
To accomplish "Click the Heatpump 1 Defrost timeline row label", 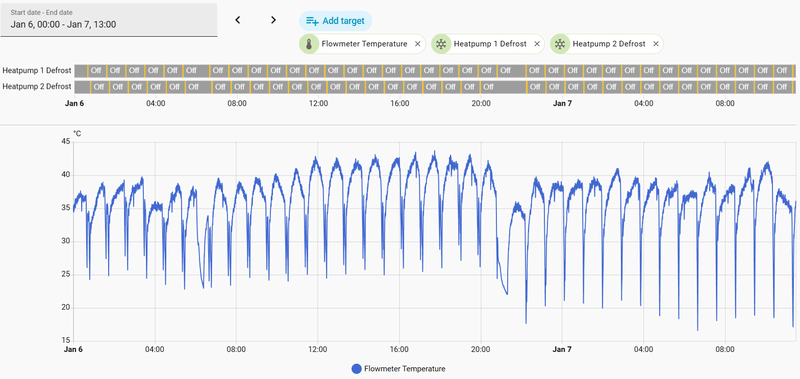I will [x=37, y=70].
